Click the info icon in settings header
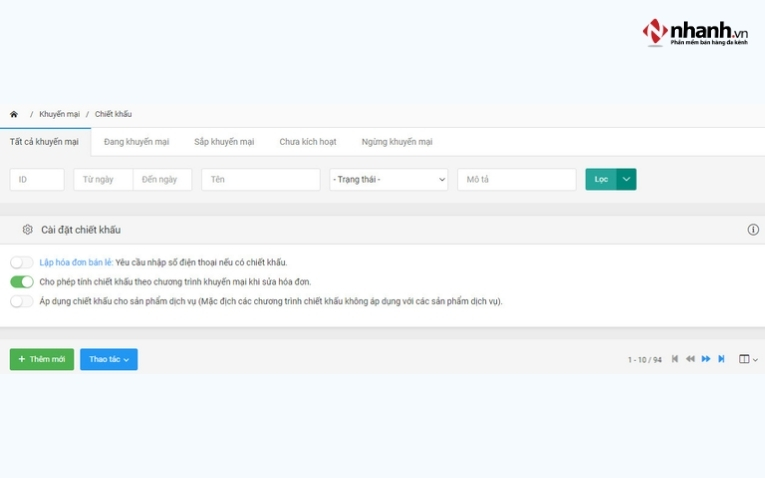The image size is (765, 478). (x=753, y=230)
